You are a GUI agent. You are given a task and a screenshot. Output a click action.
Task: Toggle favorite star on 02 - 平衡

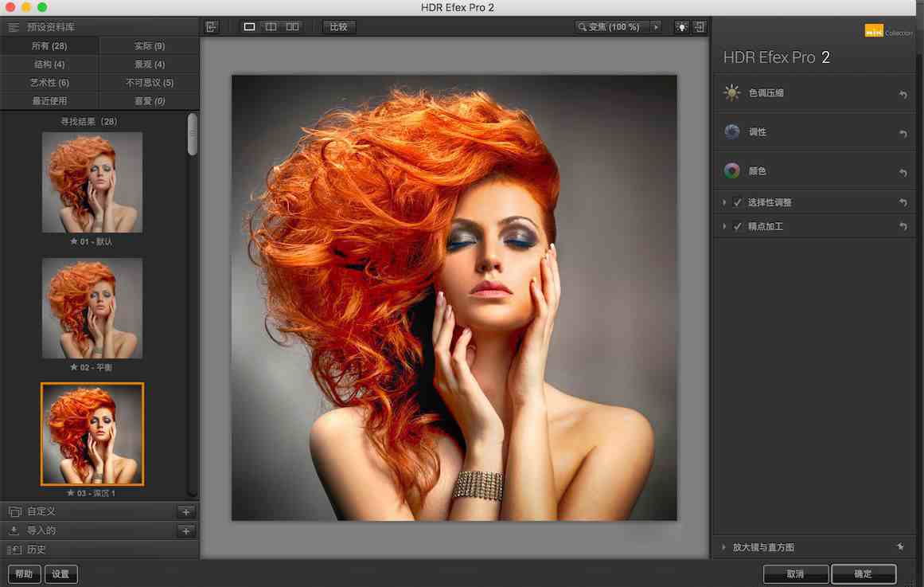pos(74,367)
